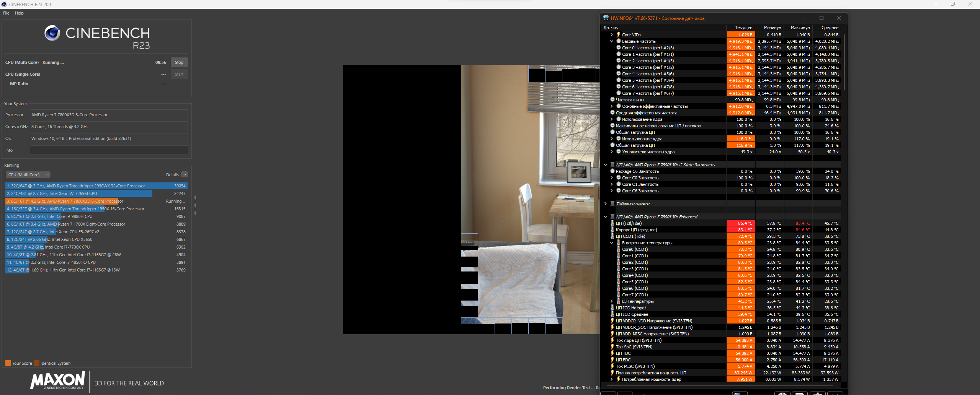Click chip icon of Ryzen Enhanced group
980x395 pixels.
(x=612, y=217)
